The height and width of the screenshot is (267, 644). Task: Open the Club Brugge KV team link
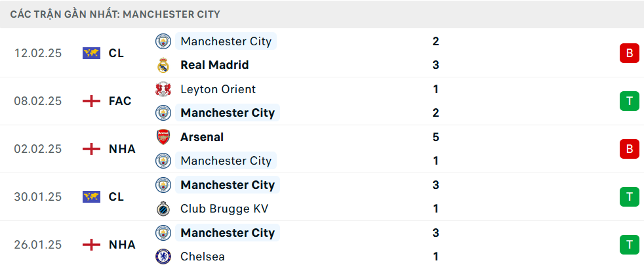pyautogui.click(x=224, y=209)
